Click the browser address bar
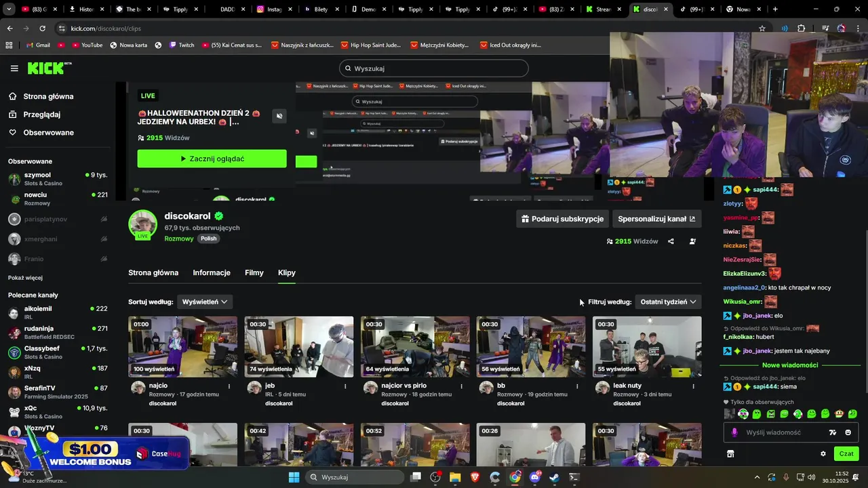868x488 pixels. click(x=407, y=28)
